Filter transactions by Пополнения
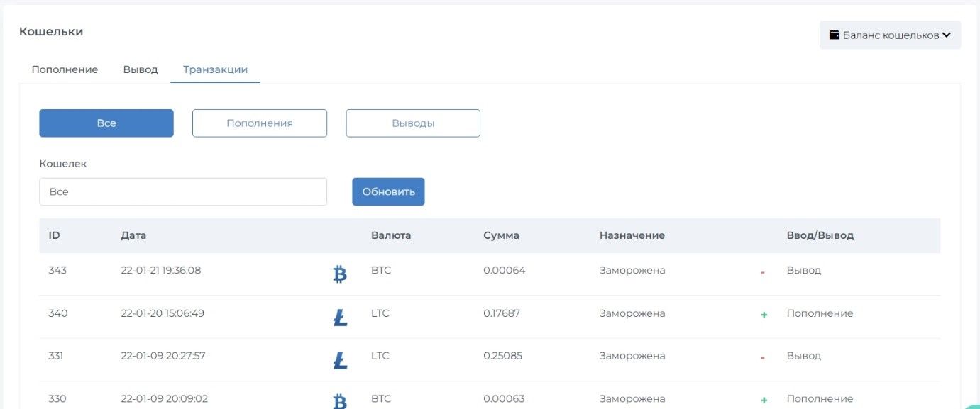The width and height of the screenshot is (980, 409). point(260,123)
